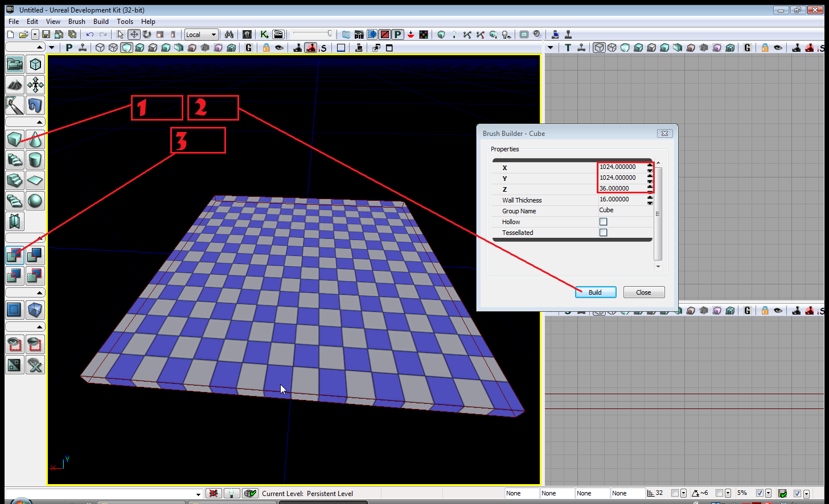The width and height of the screenshot is (829, 504).
Task: Select the Cylinder brush builder
Action: [x=35, y=160]
